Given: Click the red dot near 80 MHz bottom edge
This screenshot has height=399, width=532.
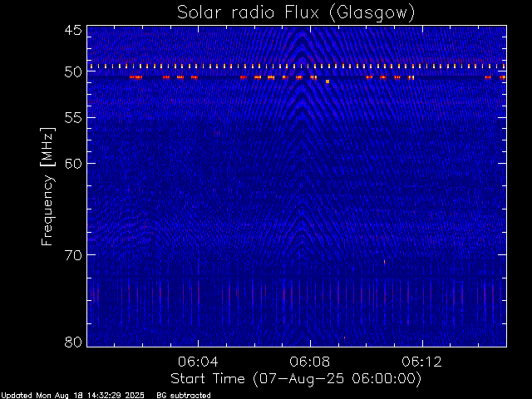Looking at the screenshot, I should pos(345,337).
